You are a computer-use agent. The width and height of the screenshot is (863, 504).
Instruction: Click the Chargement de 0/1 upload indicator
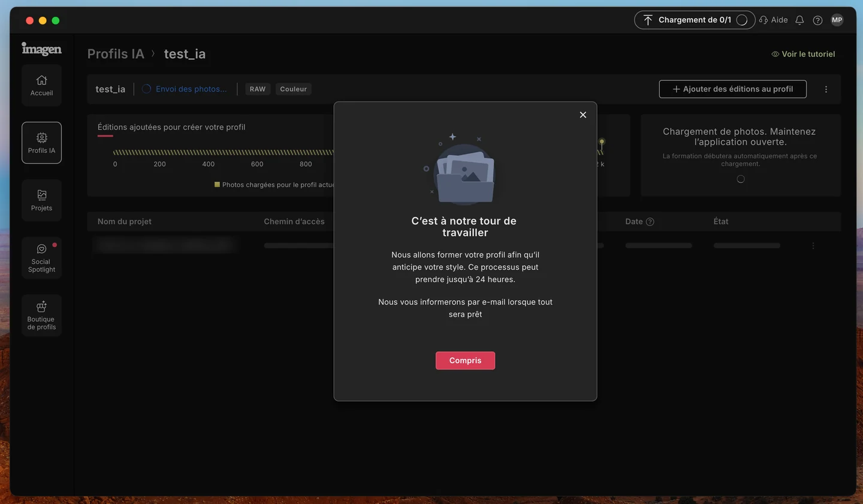point(695,20)
